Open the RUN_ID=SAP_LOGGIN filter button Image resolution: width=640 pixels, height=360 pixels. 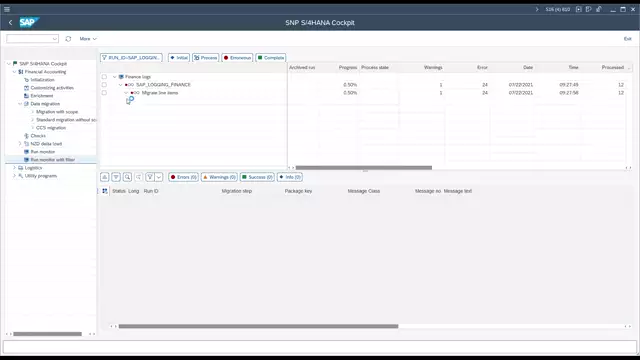coord(131,58)
